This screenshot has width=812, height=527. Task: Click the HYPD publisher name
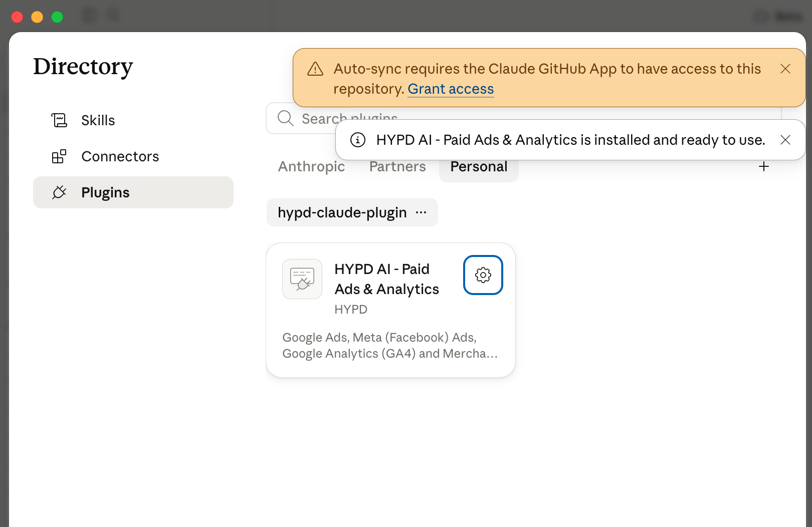(x=351, y=310)
